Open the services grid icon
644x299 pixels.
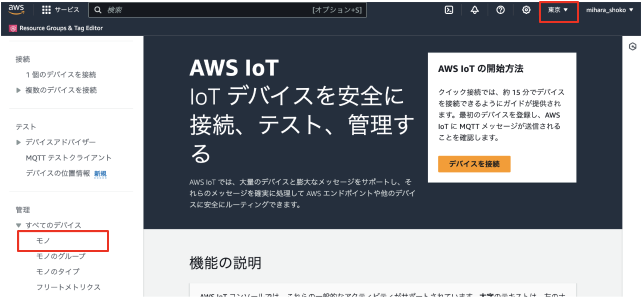pos(47,9)
